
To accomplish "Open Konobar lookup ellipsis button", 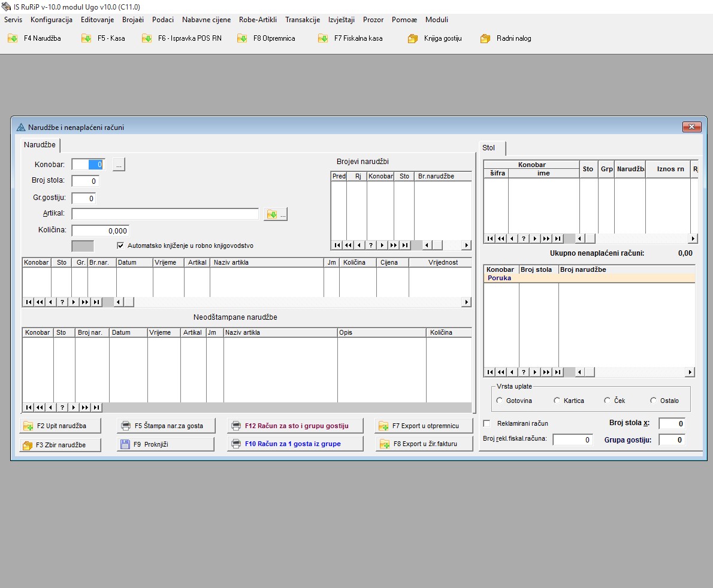I will [119, 165].
